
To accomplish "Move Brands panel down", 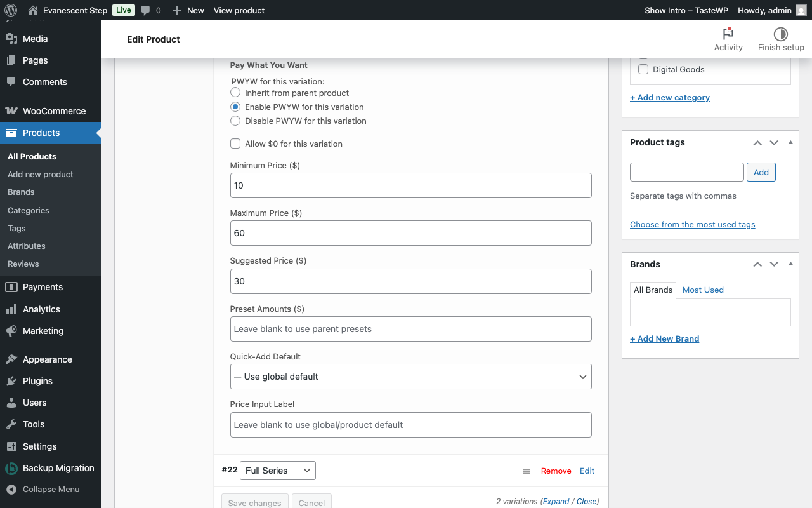I will (x=774, y=264).
